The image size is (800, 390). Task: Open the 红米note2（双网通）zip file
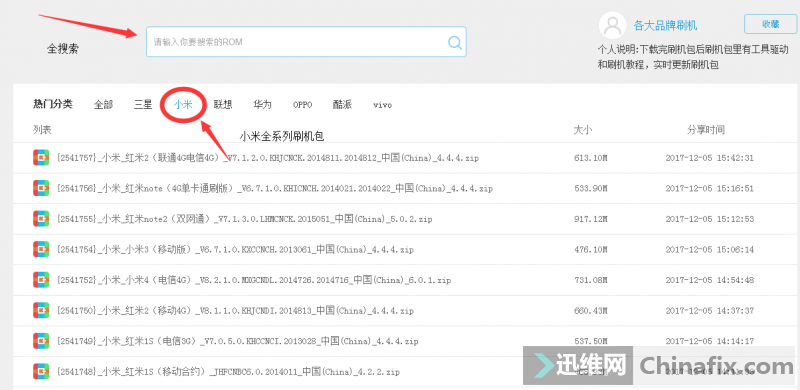[244, 220]
